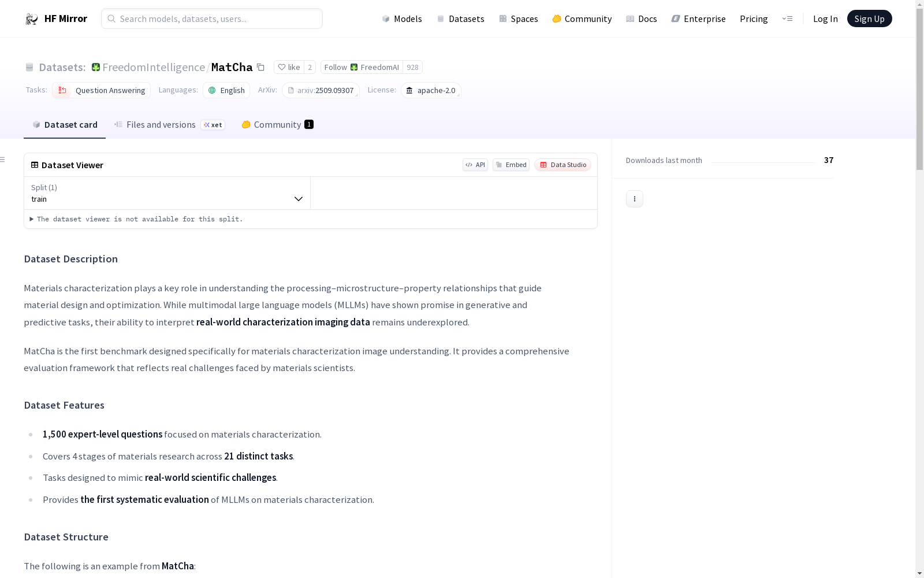Click the heart like button

(289, 67)
